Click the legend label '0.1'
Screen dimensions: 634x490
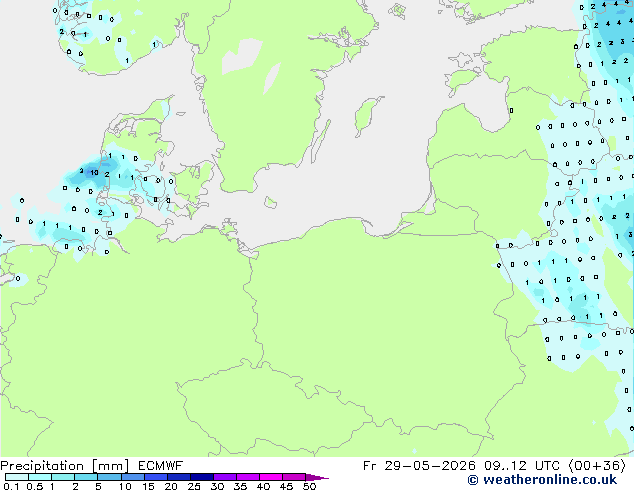coord(11,486)
